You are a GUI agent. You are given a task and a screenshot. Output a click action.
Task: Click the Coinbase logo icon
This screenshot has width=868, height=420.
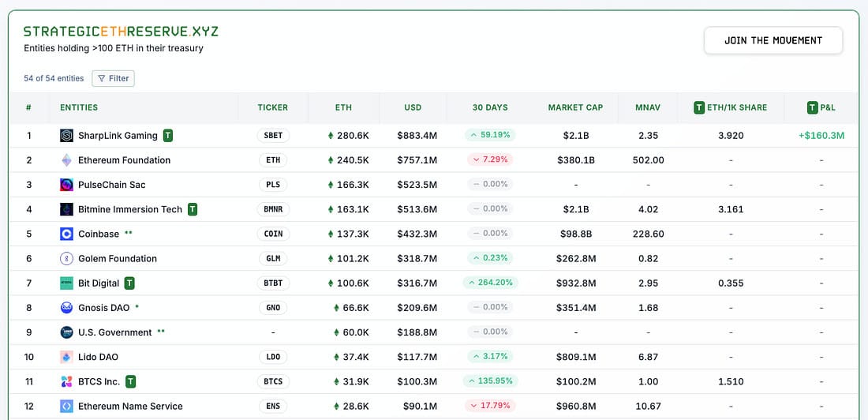66,234
